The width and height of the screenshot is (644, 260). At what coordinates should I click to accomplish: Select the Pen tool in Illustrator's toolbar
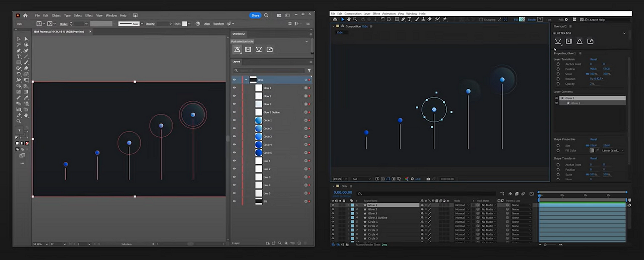(x=19, y=51)
